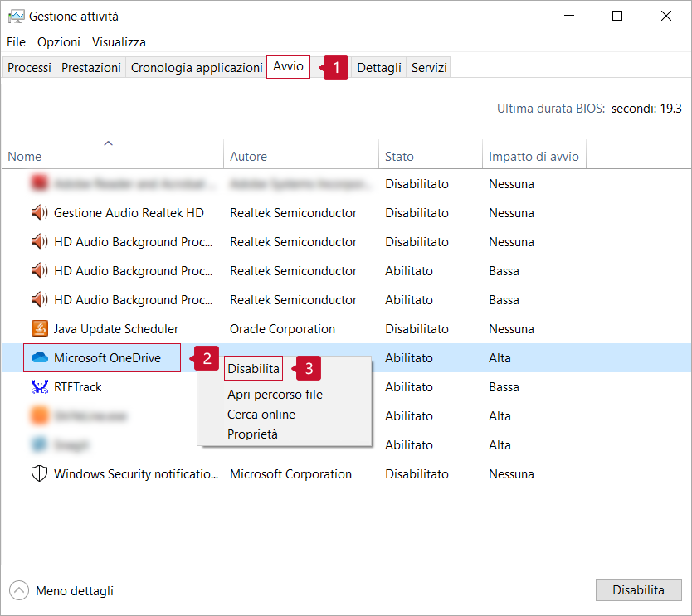Select Disabilita in the context menu
The height and width of the screenshot is (616, 692).
coord(253,369)
